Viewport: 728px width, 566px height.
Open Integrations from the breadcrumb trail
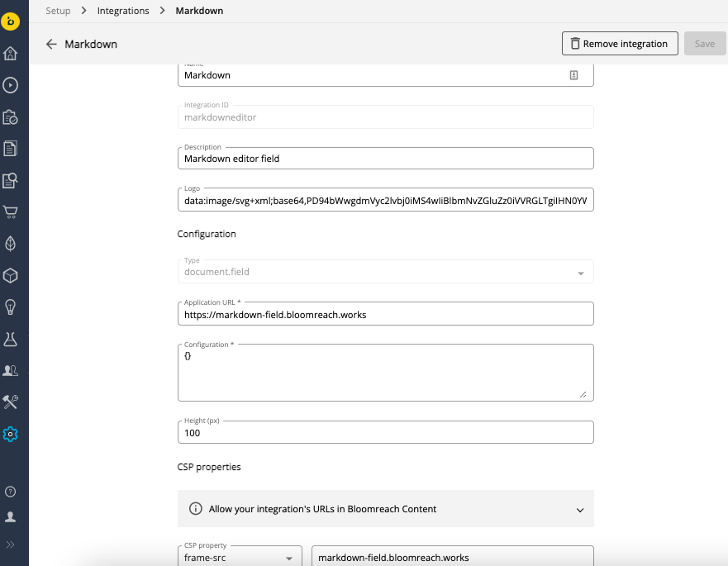point(123,11)
